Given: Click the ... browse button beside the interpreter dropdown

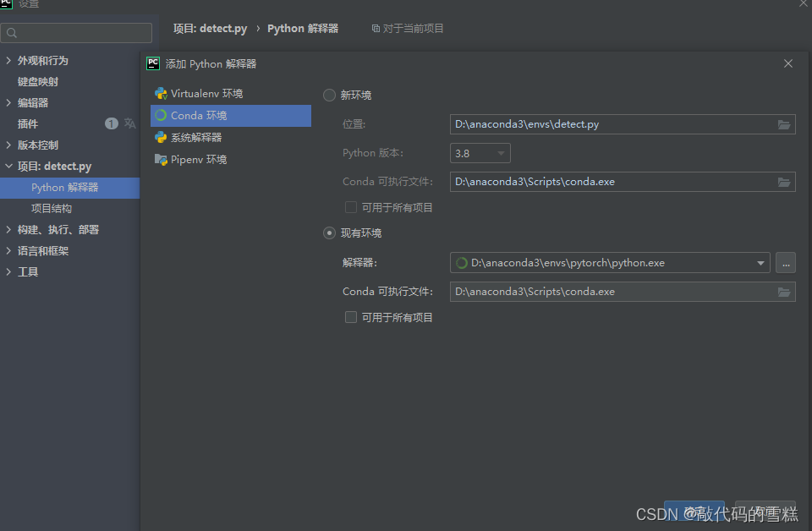Looking at the screenshot, I should pyautogui.click(x=785, y=263).
